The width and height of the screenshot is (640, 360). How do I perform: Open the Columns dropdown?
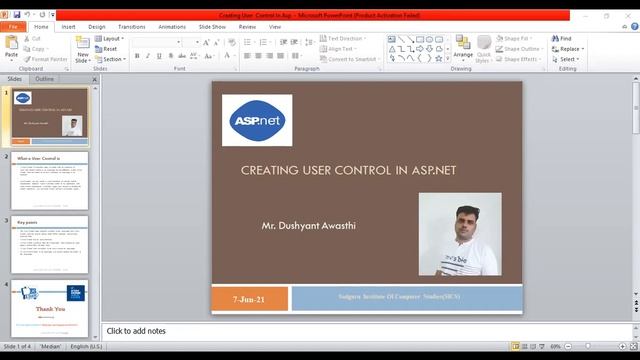click(x=296, y=56)
